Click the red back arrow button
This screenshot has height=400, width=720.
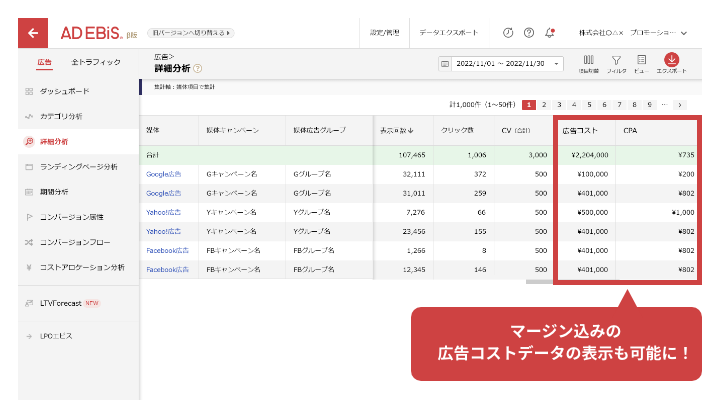point(33,33)
